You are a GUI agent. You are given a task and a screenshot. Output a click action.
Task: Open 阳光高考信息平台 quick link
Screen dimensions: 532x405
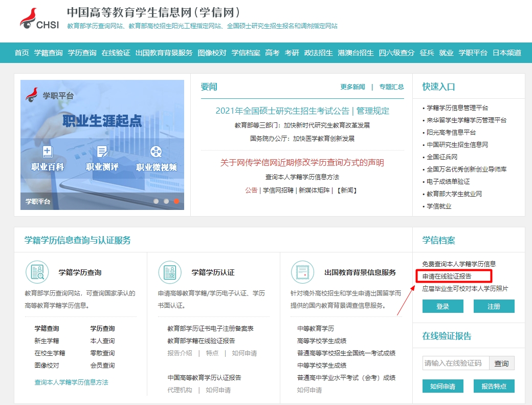tap(451, 133)
